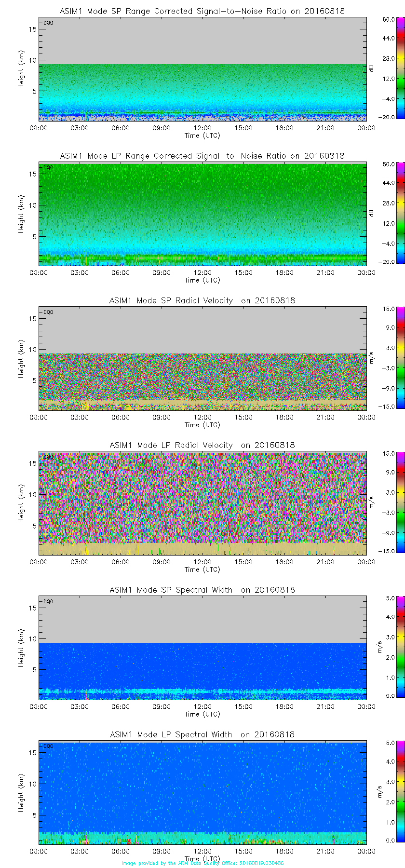Image resolution: width=405 pixels, height=868 pixels.
Task: Click DQO label in LP Spectral Width plot
Action: [48, 746]
